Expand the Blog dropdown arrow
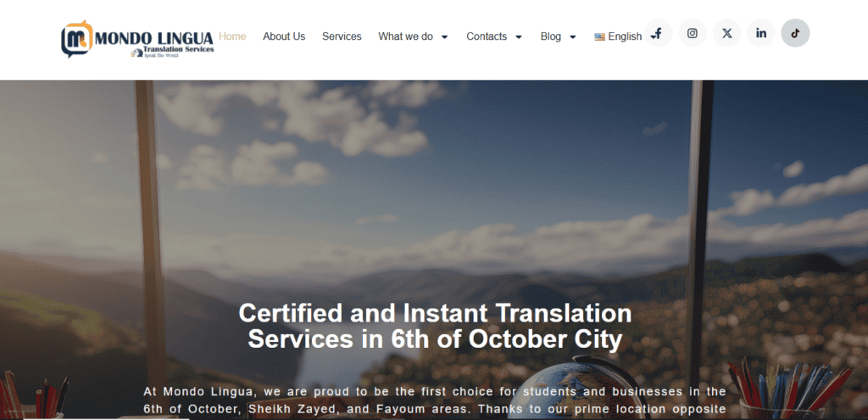Image resolution: width=868 pixels, height=420 pixels. (x=573, y=37)
